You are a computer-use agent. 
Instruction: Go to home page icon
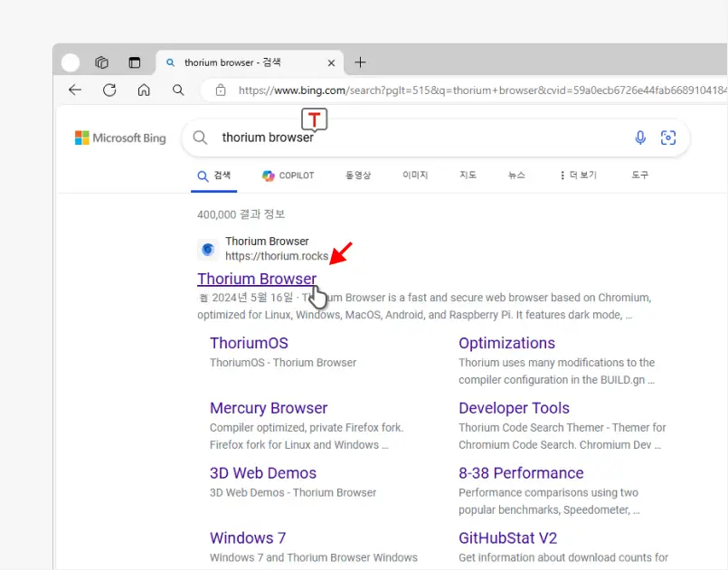(x=144, y=90)
